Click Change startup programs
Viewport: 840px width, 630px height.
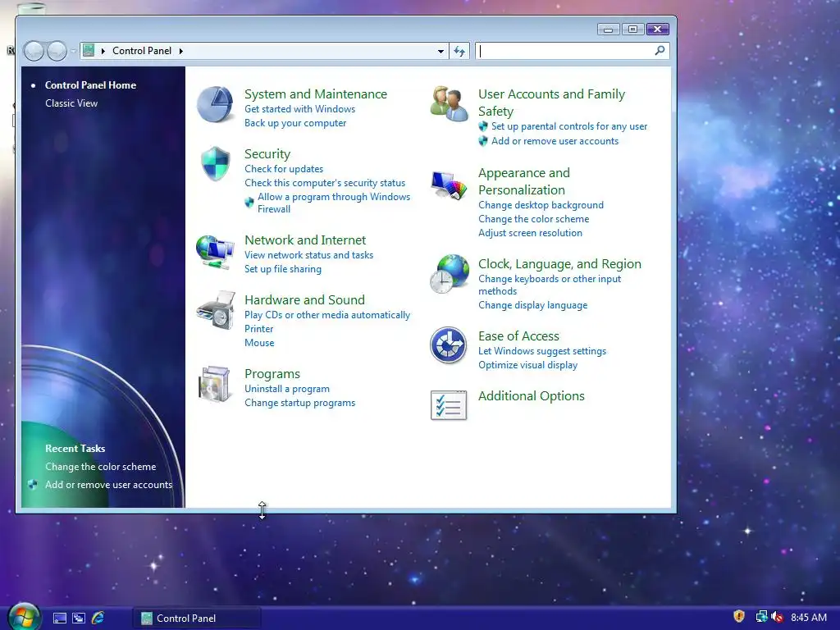coord(299,403)
